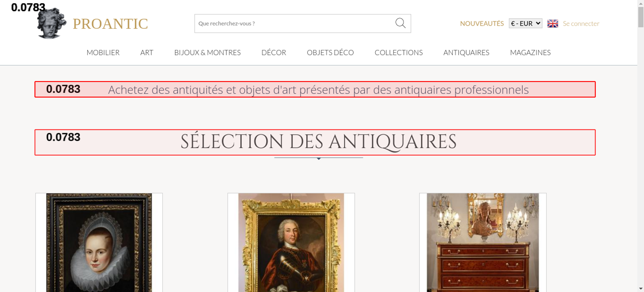The height and width of the screenshot is (292, 644).
Task: Click the Se connecter link
Action: click(581, 23)
